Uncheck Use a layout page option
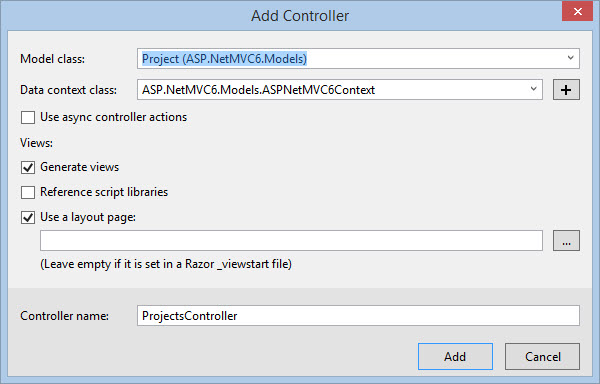 coord(28,218)
